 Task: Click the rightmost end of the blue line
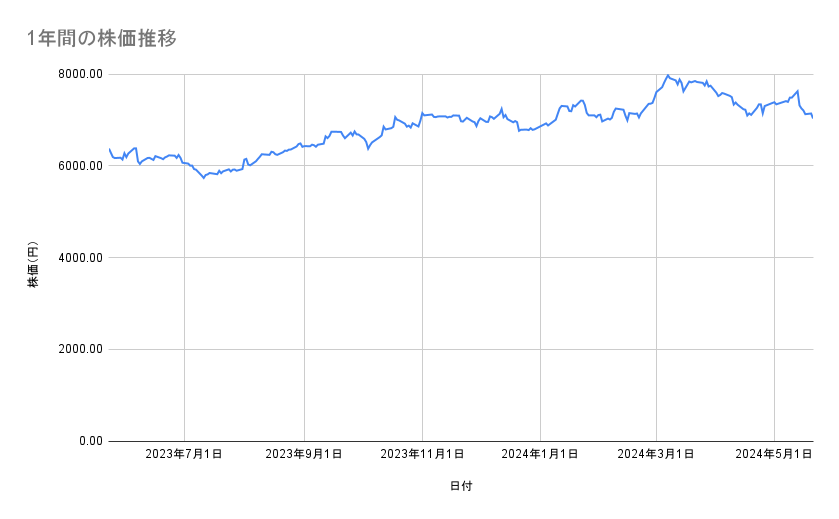[812, 118]
